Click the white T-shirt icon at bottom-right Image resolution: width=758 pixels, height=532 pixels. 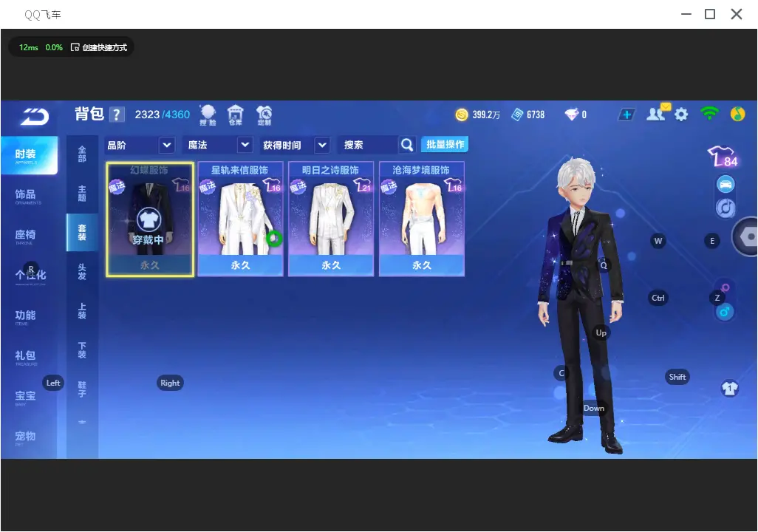[729, 389]
